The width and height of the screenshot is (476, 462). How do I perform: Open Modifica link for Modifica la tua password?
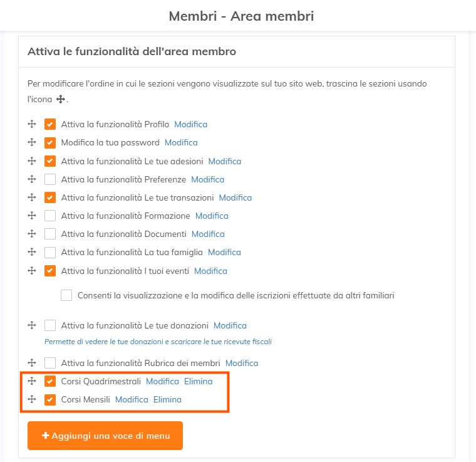tap(181, 142)
